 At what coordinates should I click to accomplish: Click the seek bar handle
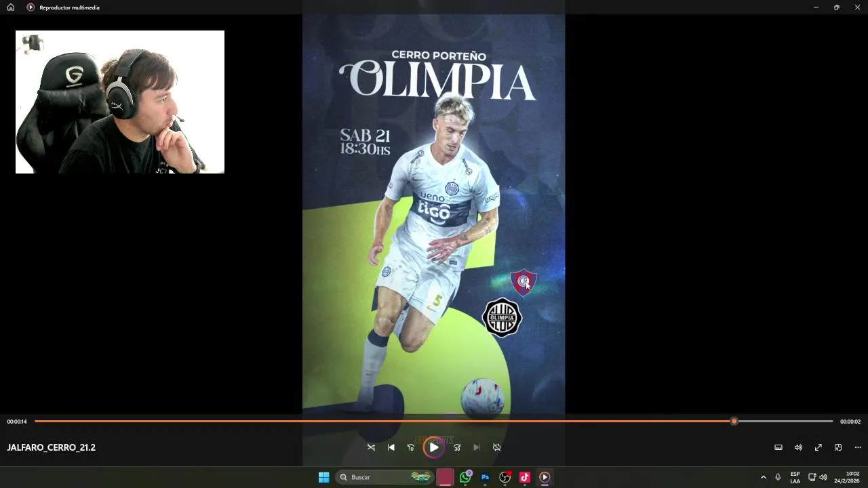pos(734,422)
